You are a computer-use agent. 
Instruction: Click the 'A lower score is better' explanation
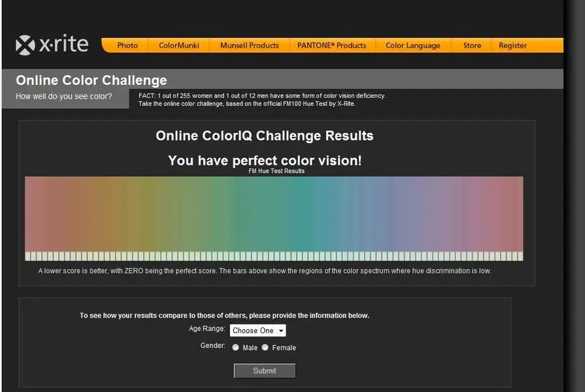coord(265,270)
